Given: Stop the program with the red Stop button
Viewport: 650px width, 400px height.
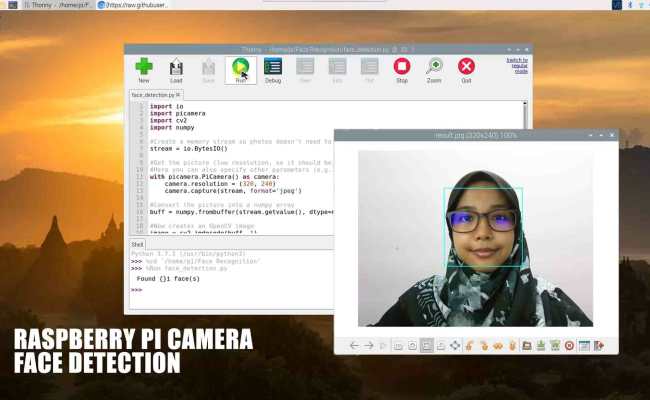Looking at the screenshot, I should coord(402,70).
